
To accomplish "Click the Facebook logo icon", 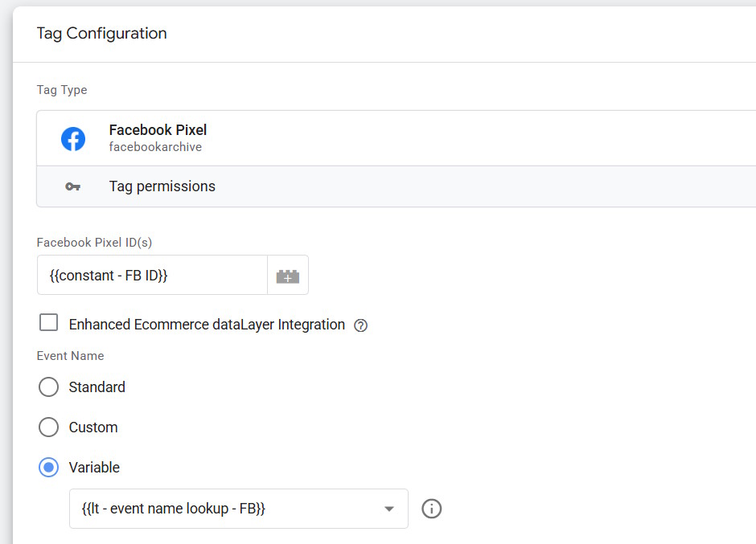I will click(73, 139).
